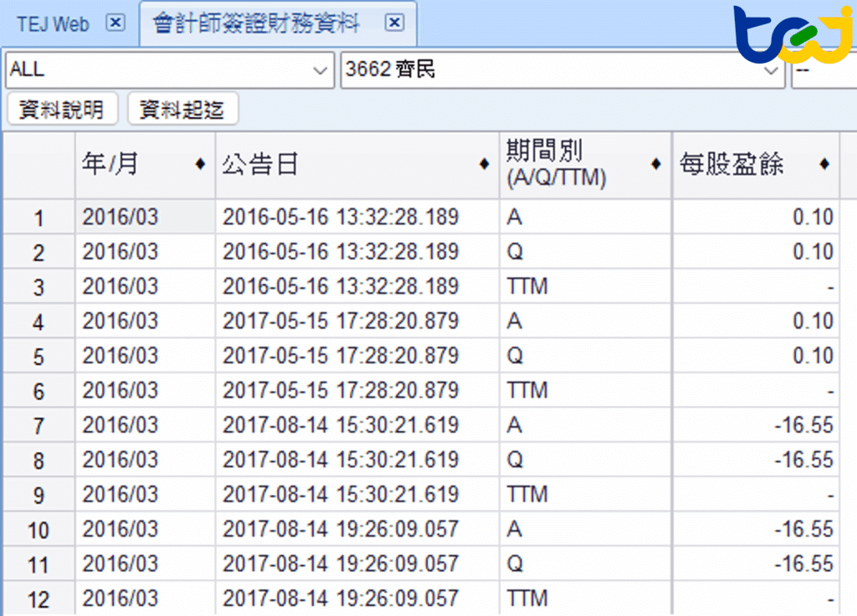The height and width of the screenshot is (616, 857).
Task: Open the ALL dropdown list
Action: coord(320,71)
